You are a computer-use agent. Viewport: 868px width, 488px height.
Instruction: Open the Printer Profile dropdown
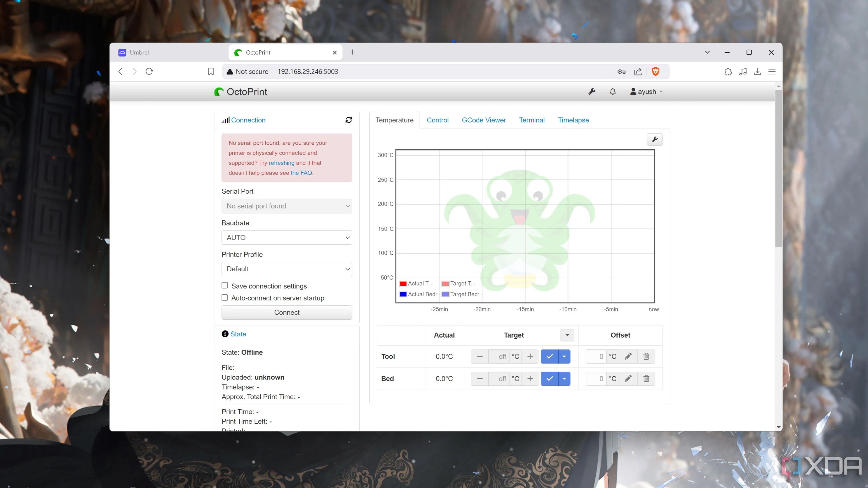[x=287, y=269]
